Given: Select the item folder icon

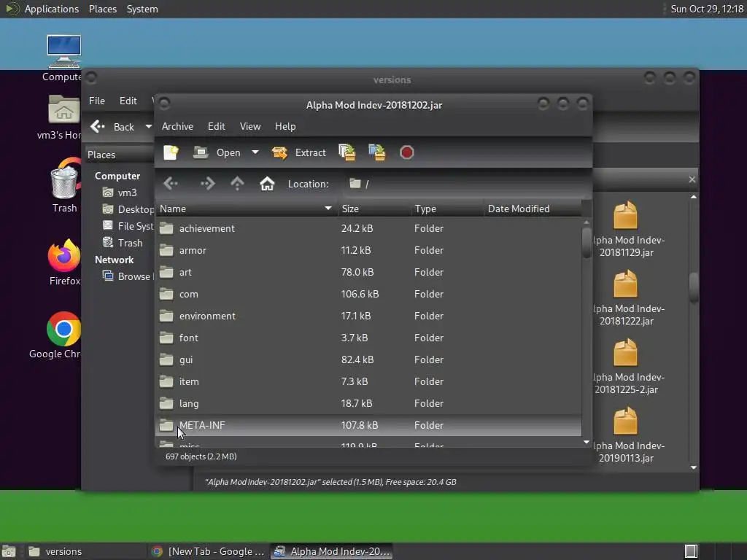Looking at the screenshot, I should coord(166,381).
